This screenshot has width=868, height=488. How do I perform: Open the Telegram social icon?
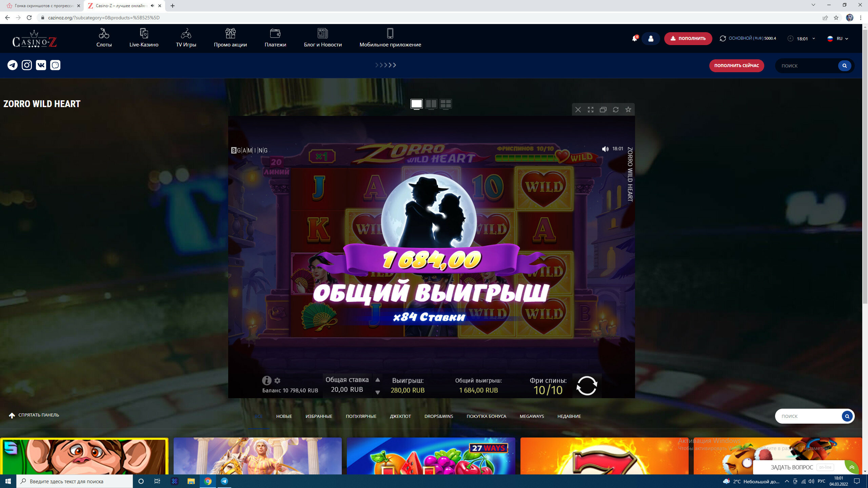tap(13, 65)
